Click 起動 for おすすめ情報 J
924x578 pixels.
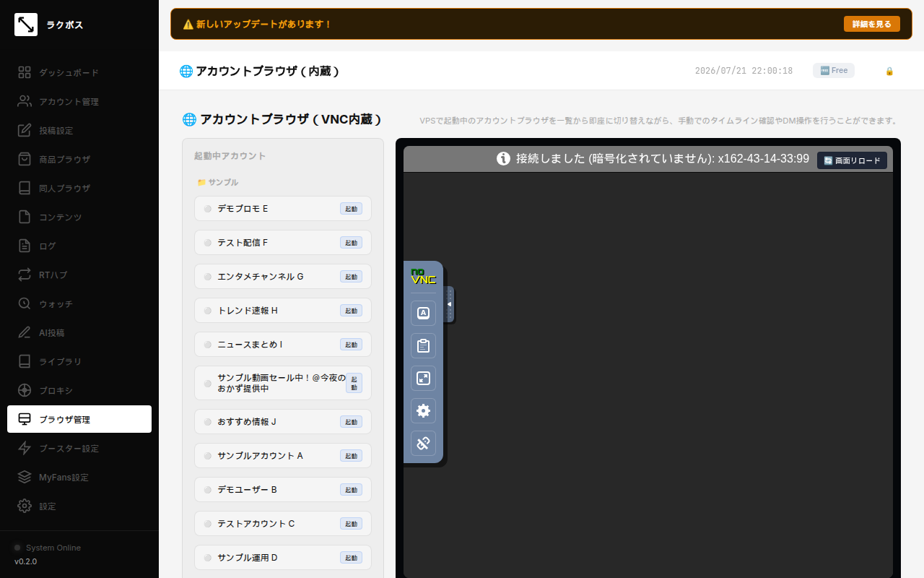point(352,422)
